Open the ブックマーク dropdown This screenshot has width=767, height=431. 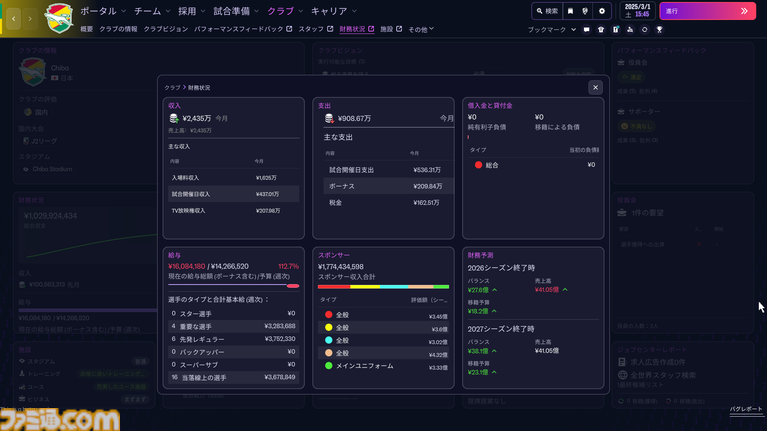[550, 30]
